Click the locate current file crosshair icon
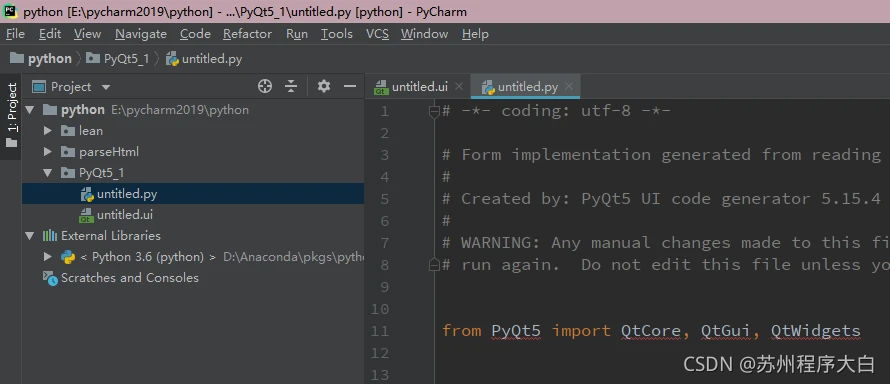Viewport: 890px width, 384px height. 265,86
